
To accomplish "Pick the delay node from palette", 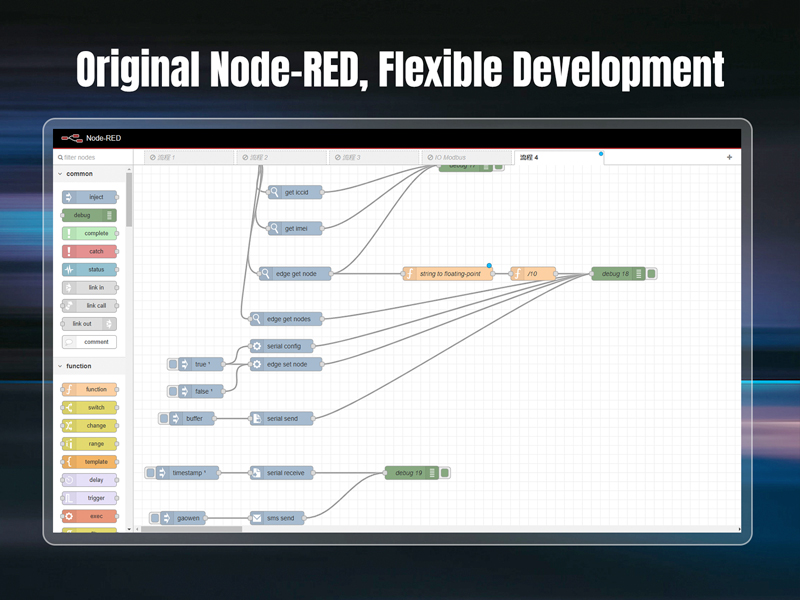I will pos(90,480).
